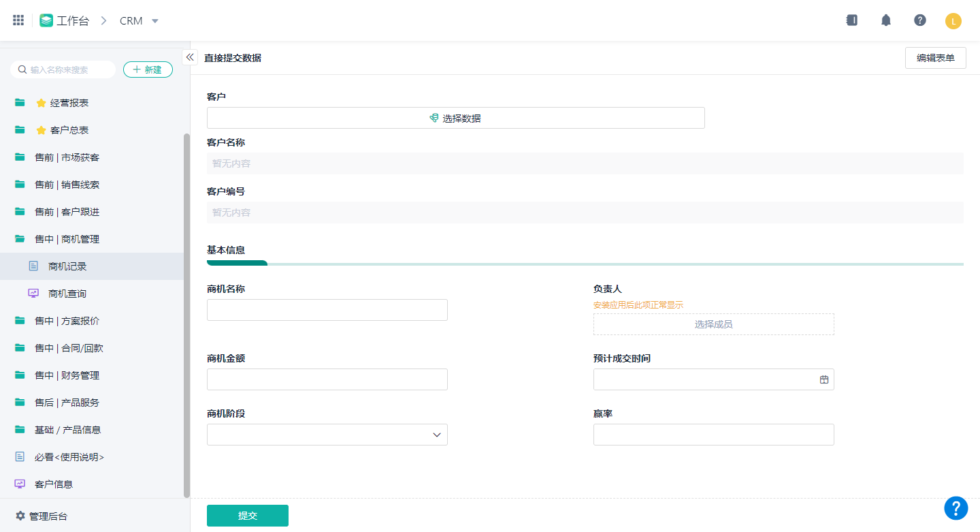The image size is (980, 532).
Task: Click the dashboard icon beside 客户信息
Action: pos(20,484)
